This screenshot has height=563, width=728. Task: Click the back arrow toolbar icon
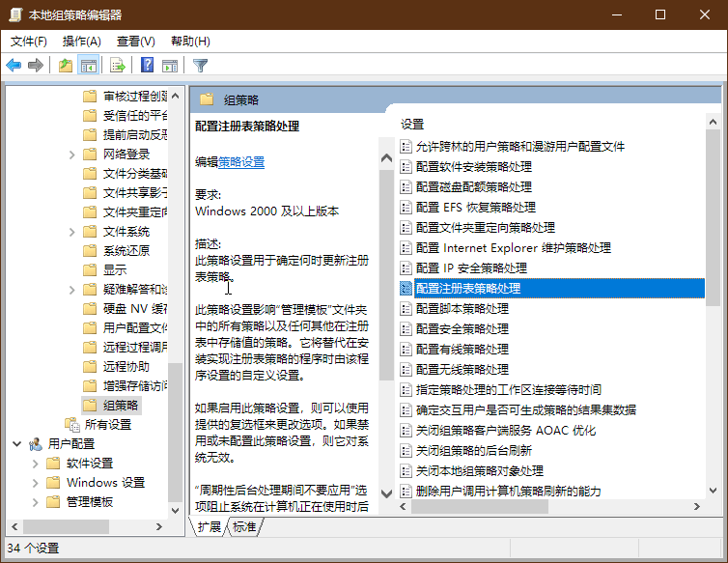(14, 66)
